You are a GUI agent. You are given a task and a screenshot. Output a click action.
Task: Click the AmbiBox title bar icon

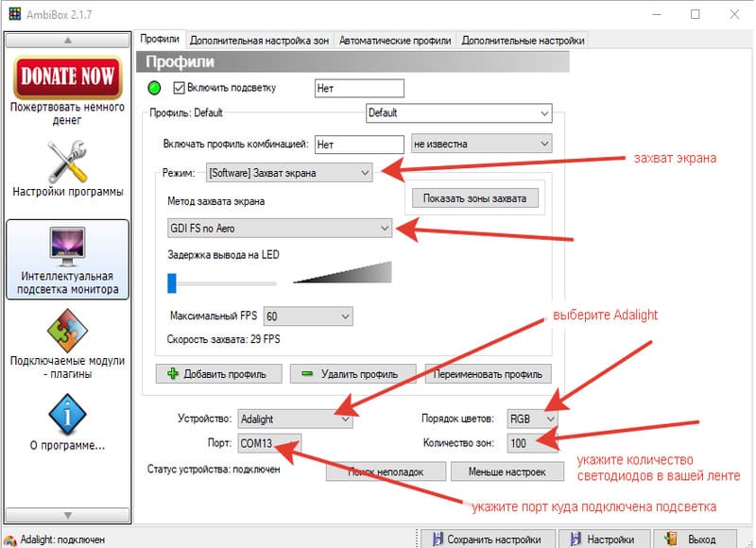pyautogui.click(x=13, y=14)
